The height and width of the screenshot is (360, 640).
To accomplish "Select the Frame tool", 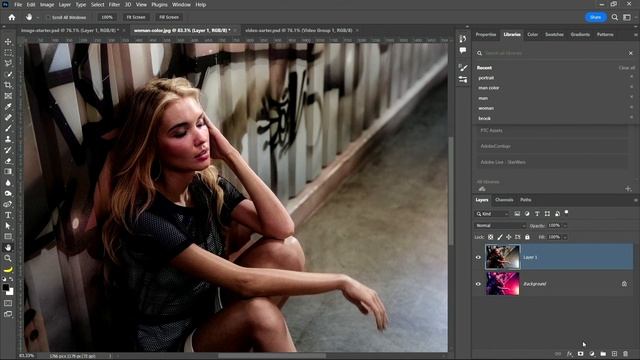I will click(8, 96).
